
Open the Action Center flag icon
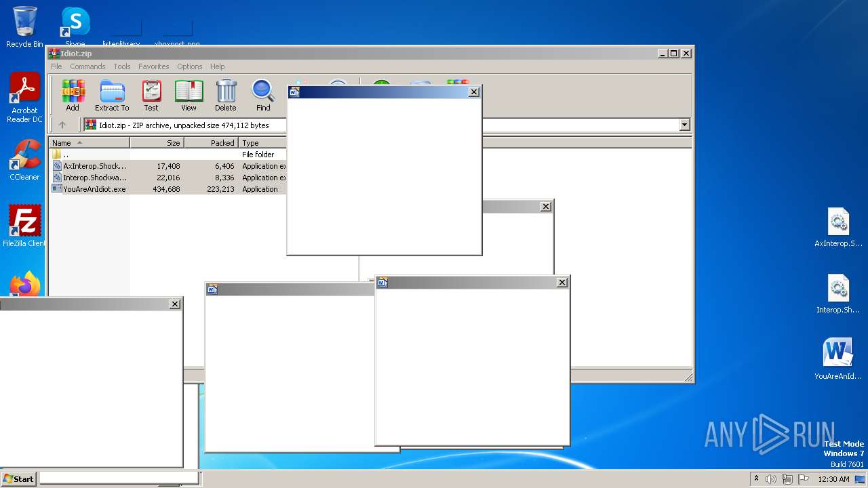click(x=804, y=479)
